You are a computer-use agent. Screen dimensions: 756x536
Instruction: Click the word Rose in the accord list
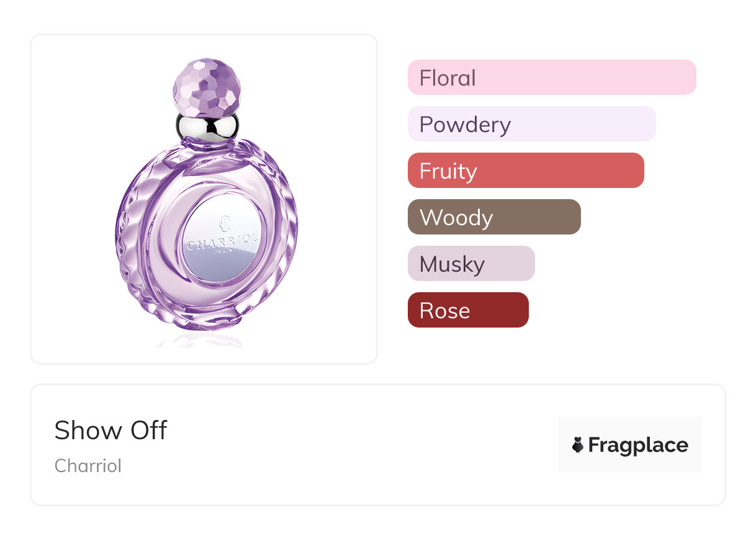pos(444,310)
